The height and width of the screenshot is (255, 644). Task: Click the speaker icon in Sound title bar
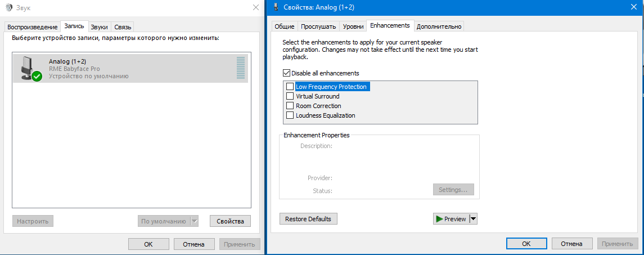pyautogui.click(x=8, y=7)
